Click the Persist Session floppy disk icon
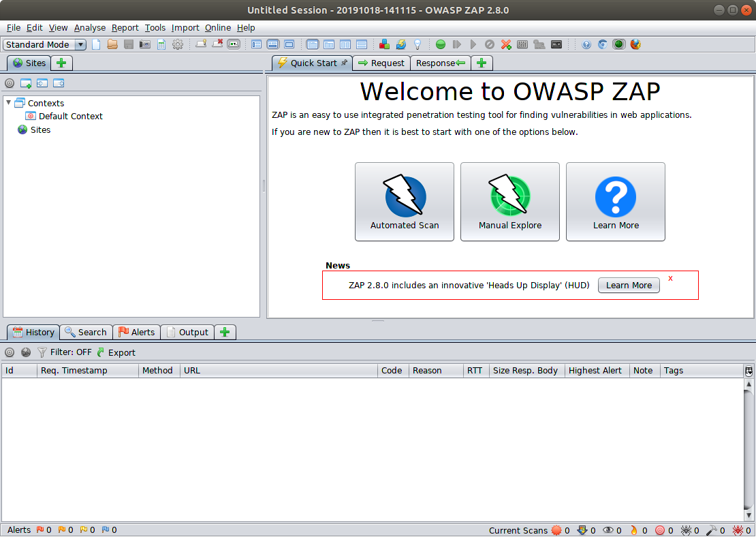 pos(129,44)
